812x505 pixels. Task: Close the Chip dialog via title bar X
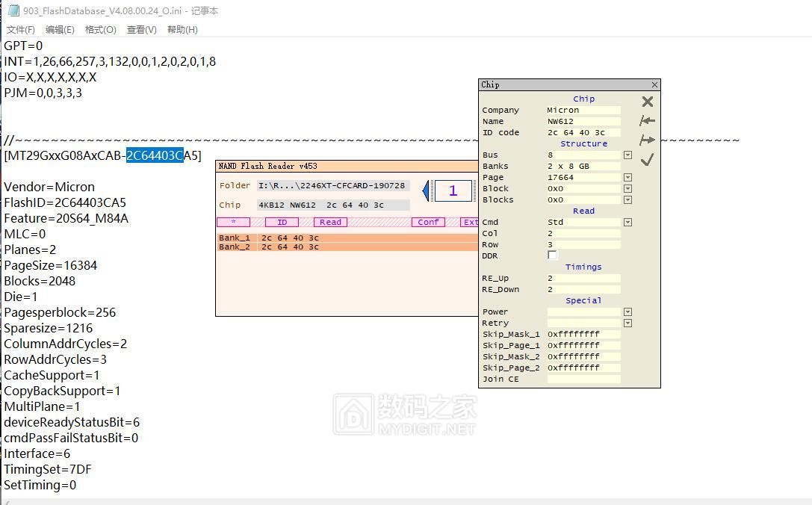tap(654, 84)
